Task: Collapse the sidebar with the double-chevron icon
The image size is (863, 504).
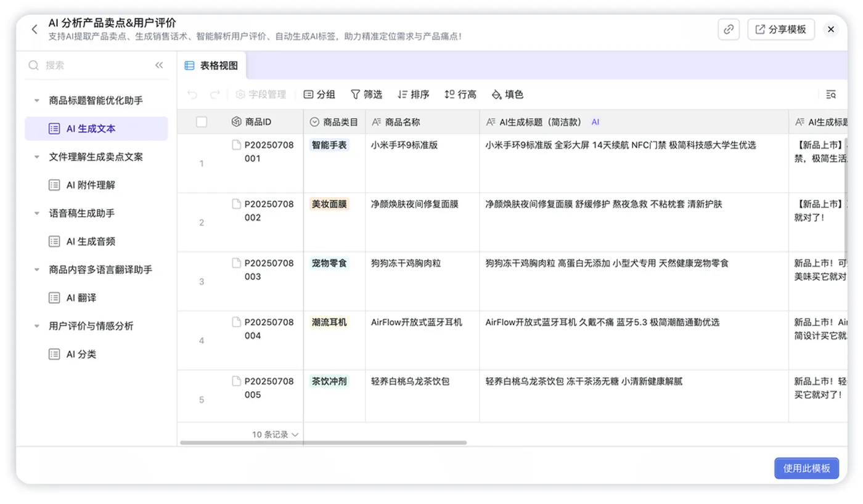Action: point(159,65)
